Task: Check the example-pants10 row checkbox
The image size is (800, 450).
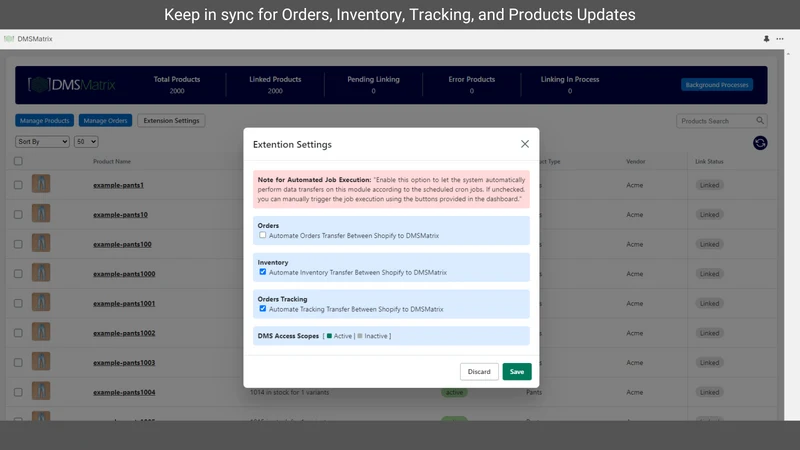Action: pyautogui.click(x=18, y=215)
